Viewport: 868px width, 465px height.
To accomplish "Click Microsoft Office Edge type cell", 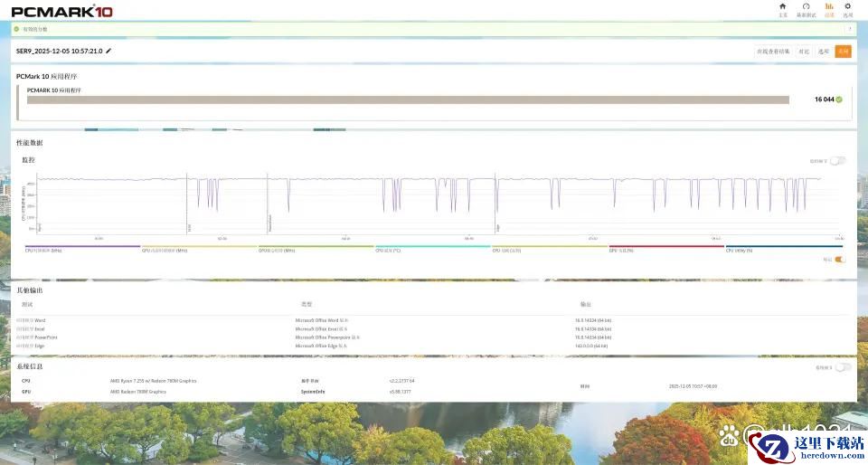I will tap(321, 346).
